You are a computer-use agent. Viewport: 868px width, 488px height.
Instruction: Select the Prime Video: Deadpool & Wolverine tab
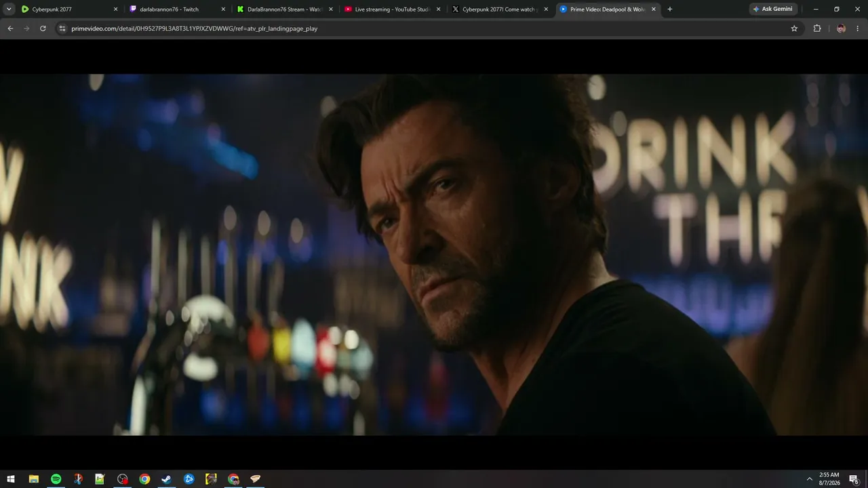pyautogui.click(x=608, y=9)
